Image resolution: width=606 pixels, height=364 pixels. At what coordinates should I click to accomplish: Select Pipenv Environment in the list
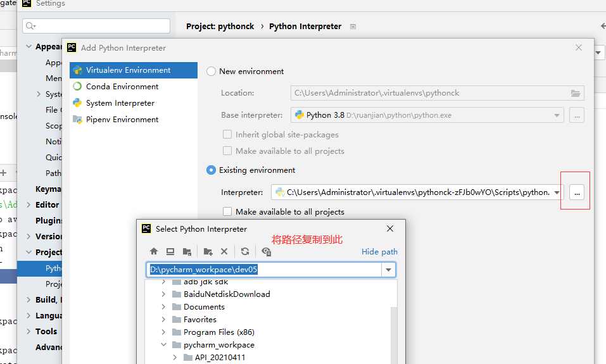[134, 120]
